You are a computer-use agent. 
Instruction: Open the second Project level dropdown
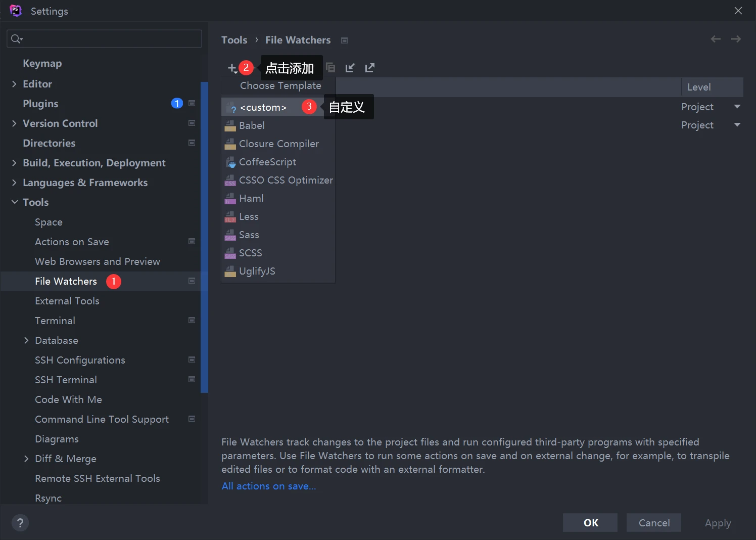737,125
